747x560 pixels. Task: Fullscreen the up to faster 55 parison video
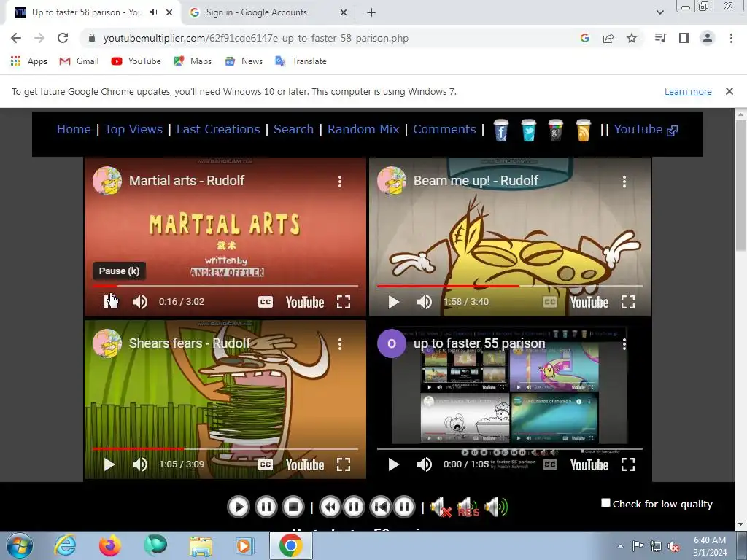pos(628,464)
